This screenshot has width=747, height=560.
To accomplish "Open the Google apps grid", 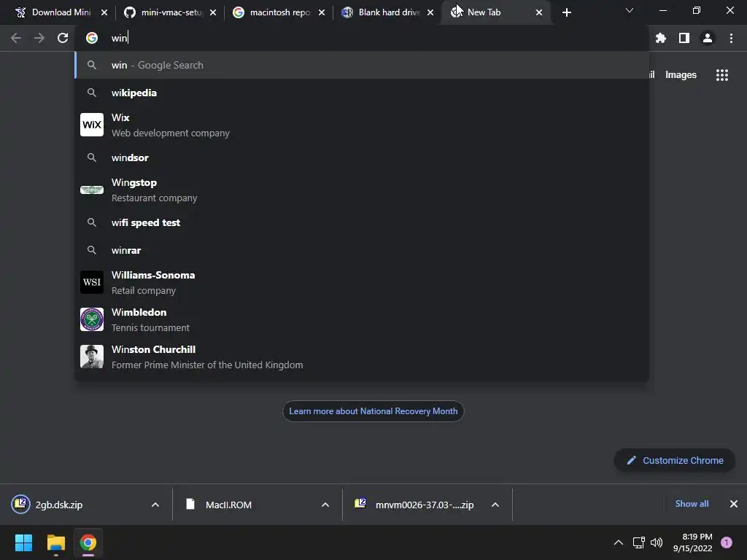I will 722,75.
